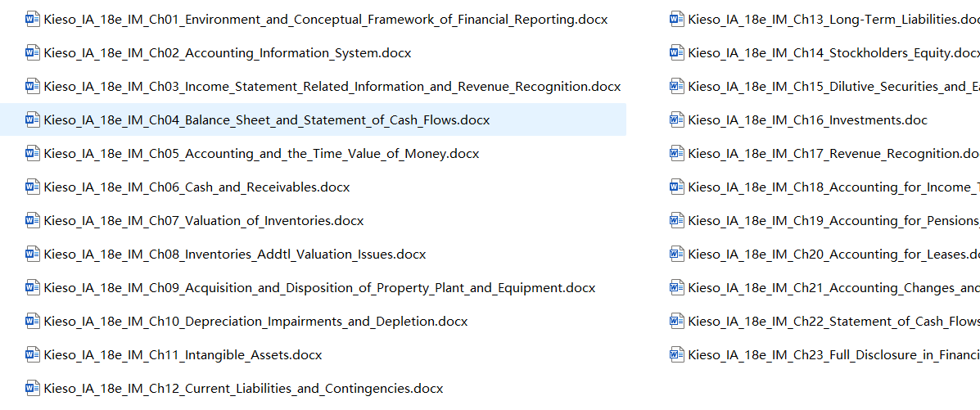Select file name Ch05_Accounting_and_the_Time_Value_of_Money.docx
This screenshot has height=410, width=980.
(261, 154)
